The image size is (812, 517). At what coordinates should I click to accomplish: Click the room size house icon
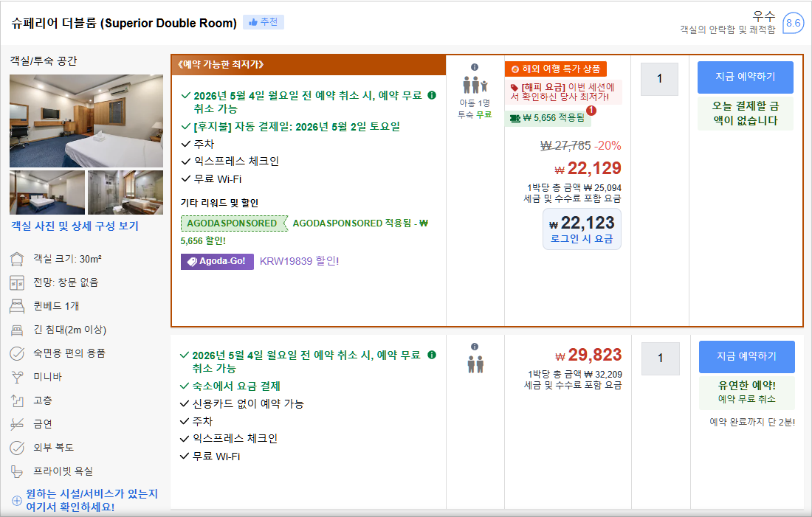pos(17,259)
